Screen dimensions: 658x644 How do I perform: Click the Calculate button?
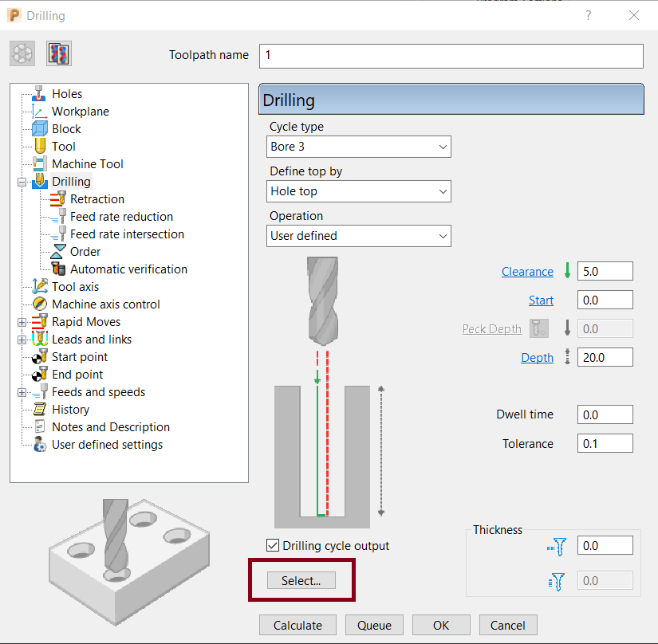pos(297,625)
